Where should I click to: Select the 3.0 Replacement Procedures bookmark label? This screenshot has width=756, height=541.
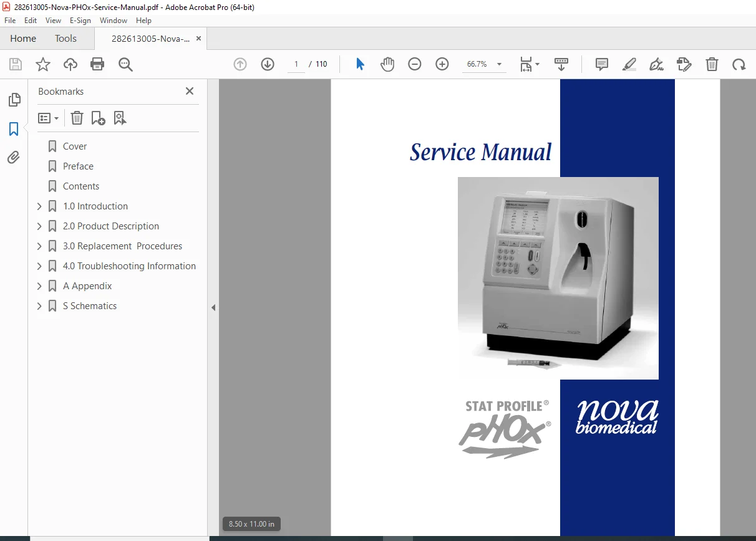(x=122, y=246)
